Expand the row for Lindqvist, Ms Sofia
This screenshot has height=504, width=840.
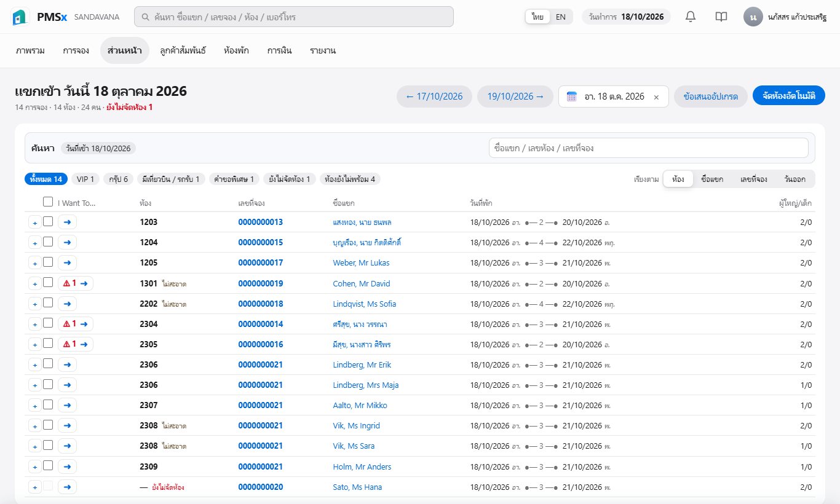pos(34,304)
